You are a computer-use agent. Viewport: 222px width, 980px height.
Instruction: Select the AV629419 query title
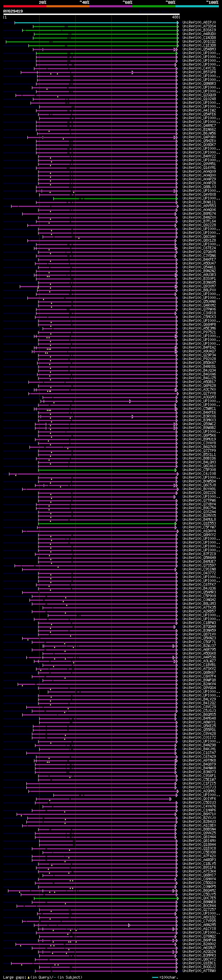coord(13,11)
